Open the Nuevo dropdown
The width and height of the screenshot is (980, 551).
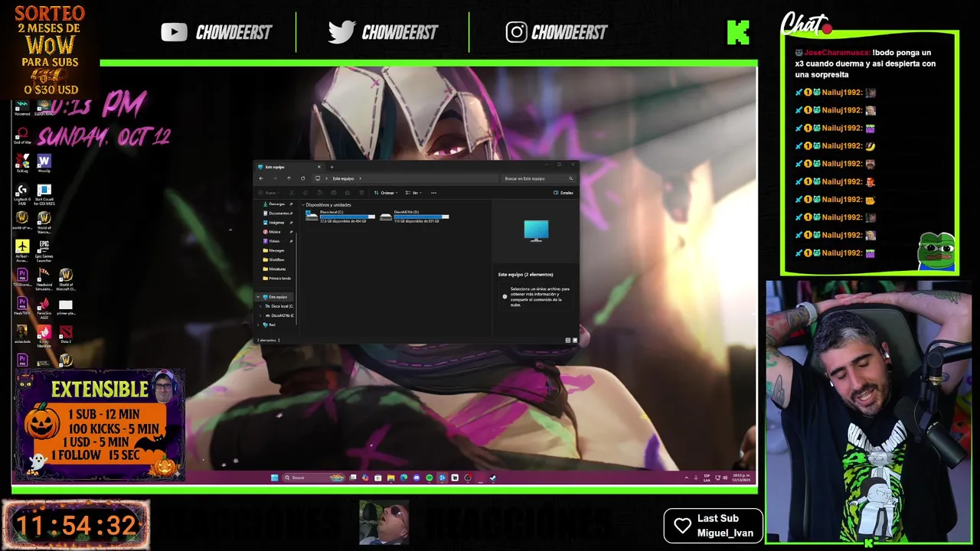[269, 193]
